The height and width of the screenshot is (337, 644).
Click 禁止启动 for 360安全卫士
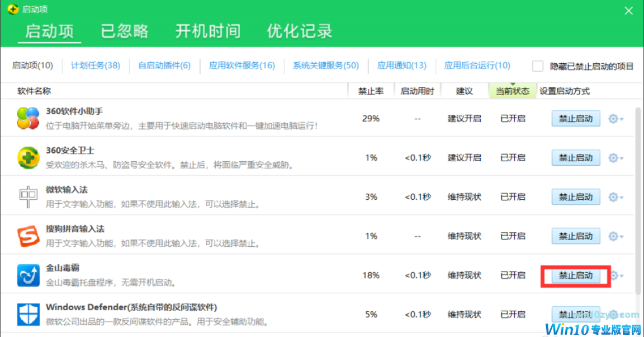click(576, 158)
